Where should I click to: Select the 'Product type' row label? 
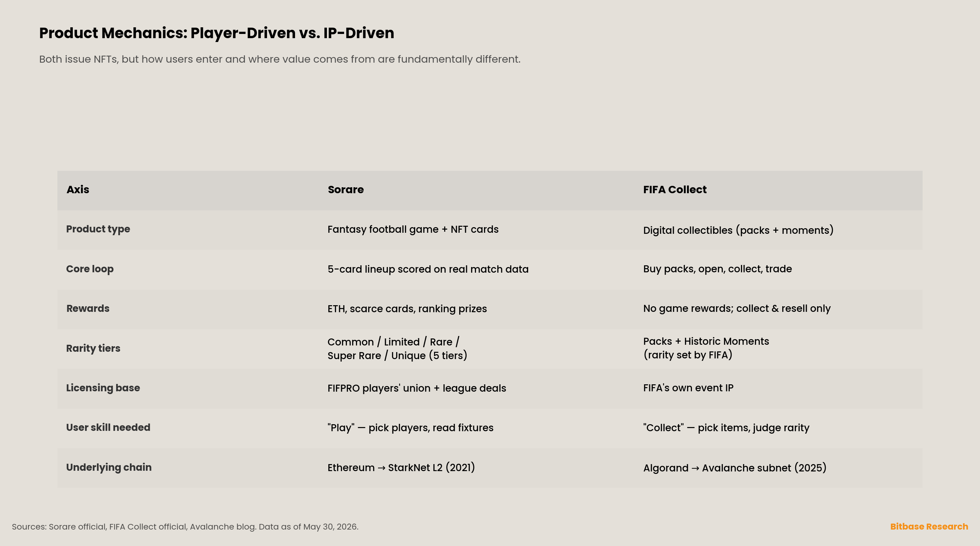pos(98,229)
